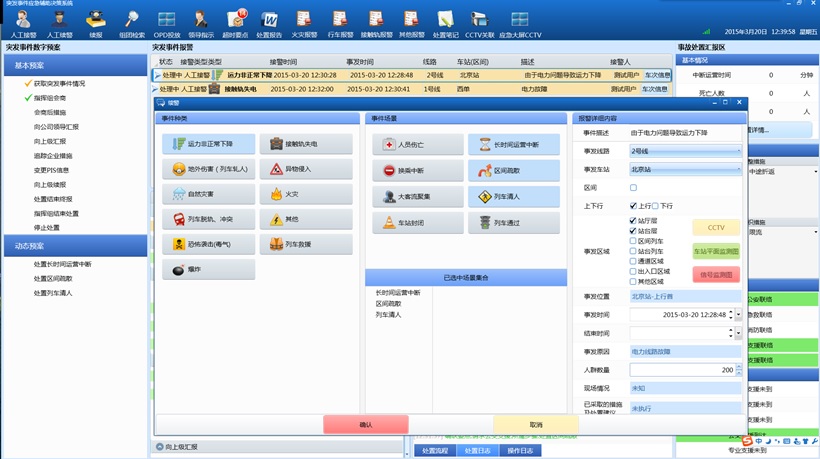Image resolution: width=820 pixels, height=459 pixels.
Task: Choose the 爆炸 explosion event type
Action: [x=208, y=269]
